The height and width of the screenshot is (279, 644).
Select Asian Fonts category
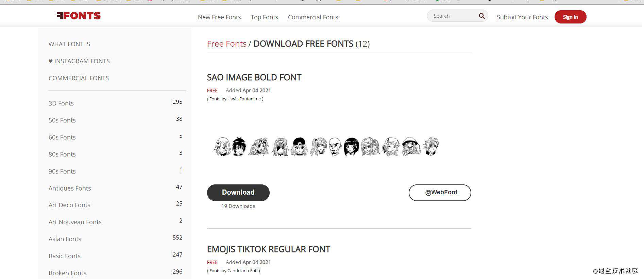[65, 239]
